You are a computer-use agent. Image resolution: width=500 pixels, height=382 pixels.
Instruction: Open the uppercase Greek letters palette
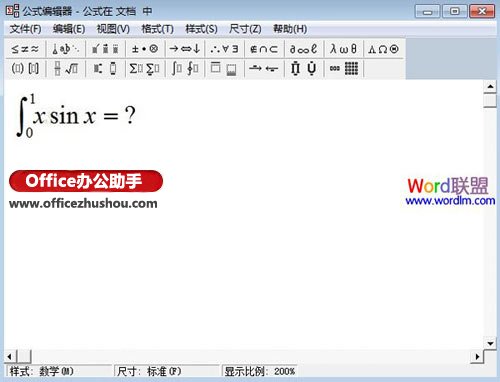pyautogui.click(x=383, y=49)
